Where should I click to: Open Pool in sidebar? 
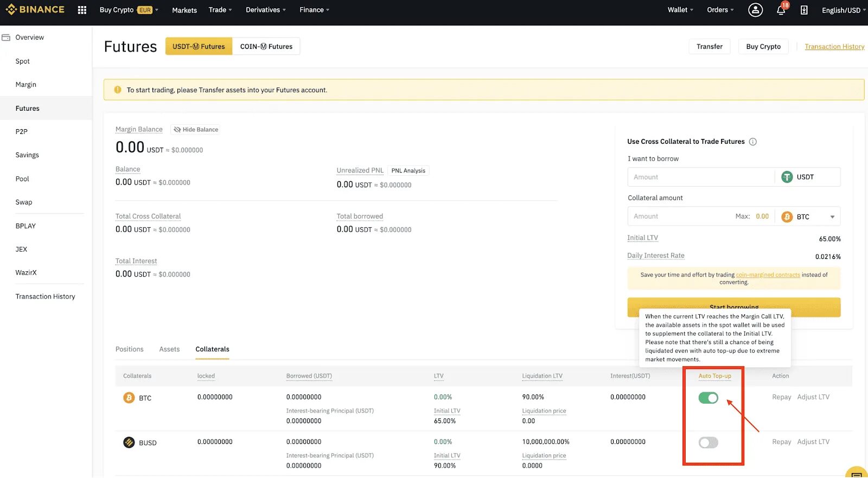[22, 179]
